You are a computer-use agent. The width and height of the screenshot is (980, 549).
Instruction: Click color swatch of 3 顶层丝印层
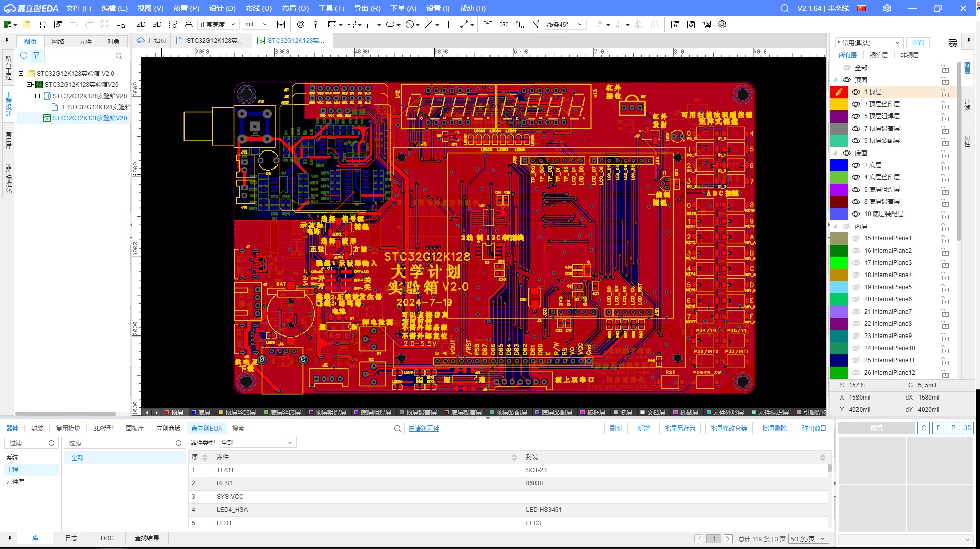(839, 104)
